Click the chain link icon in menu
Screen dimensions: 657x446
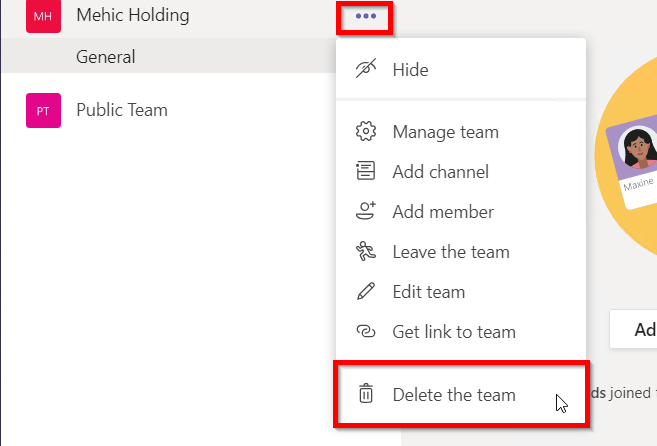366,332
